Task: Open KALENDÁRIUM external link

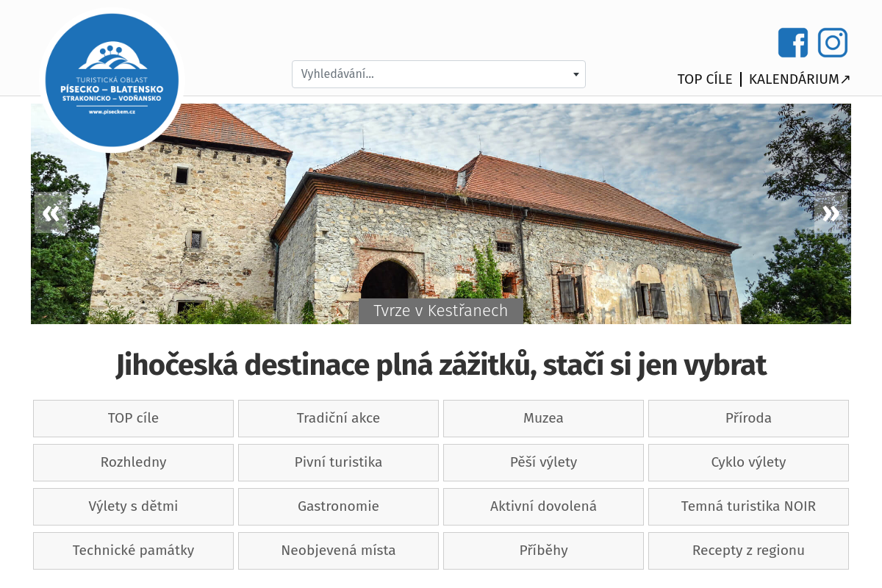Action: (x=800, y=79)
